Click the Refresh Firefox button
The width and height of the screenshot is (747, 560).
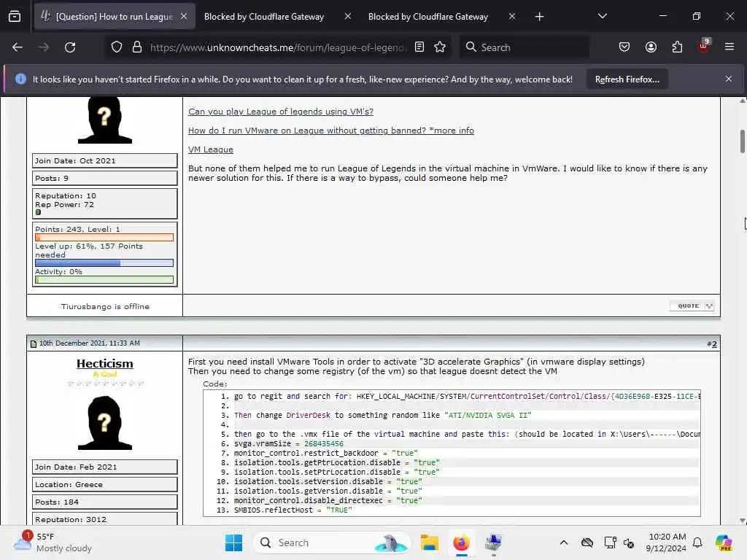pos(627,79)
